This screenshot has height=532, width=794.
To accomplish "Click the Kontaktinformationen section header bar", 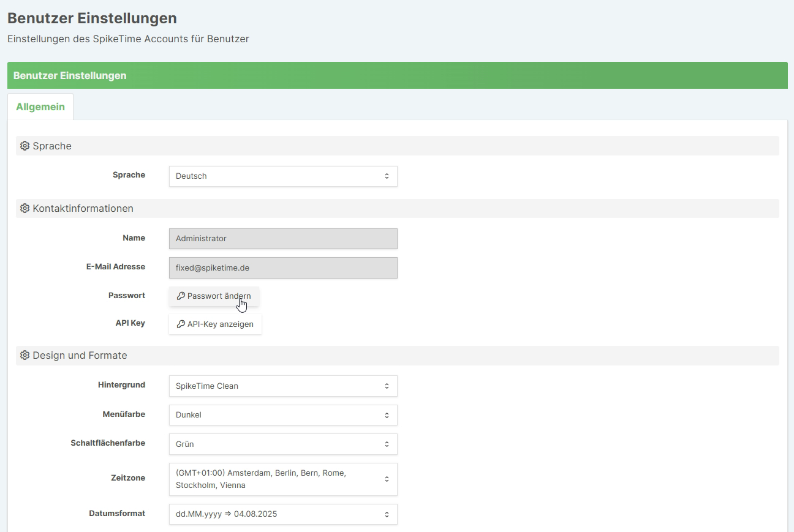I will 397,209.
